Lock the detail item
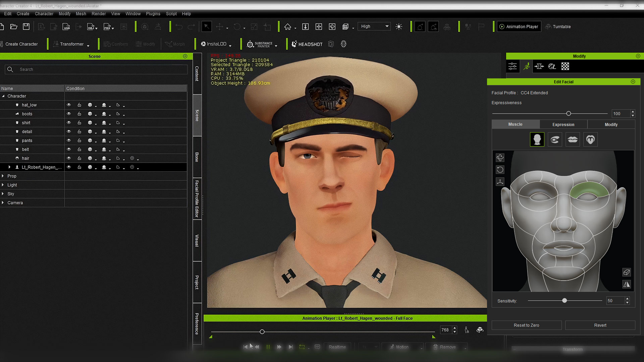Screen dimensions: 644x362 tap(79, 131)
